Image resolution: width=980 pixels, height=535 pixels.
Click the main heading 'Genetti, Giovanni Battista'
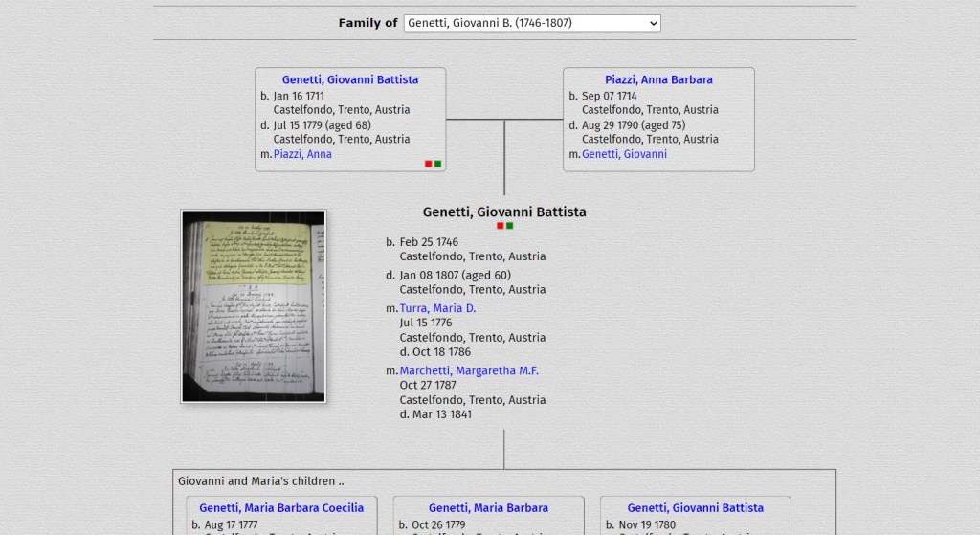(504, 212)
